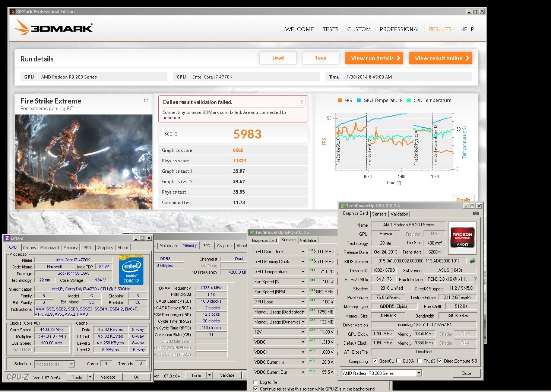
Task: Click the CPU-Z title bar Z icon
Action: click(7, 238)
